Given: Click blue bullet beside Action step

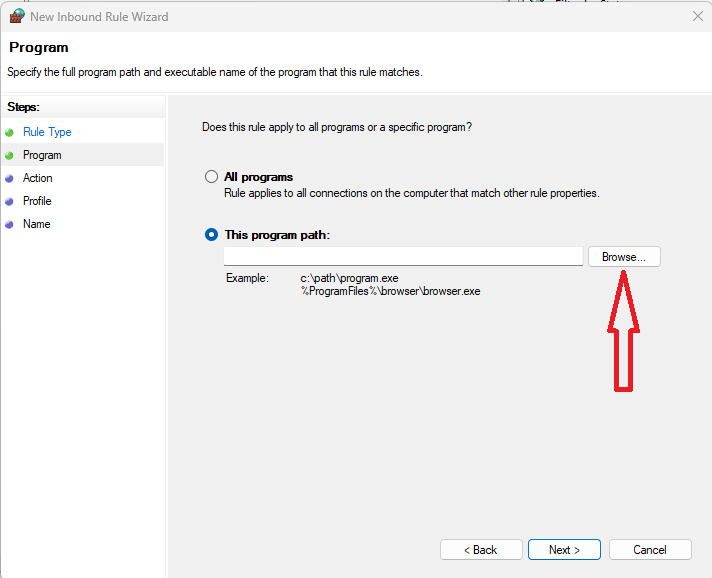Looking at the screenshot, I should tap(10, 178).
